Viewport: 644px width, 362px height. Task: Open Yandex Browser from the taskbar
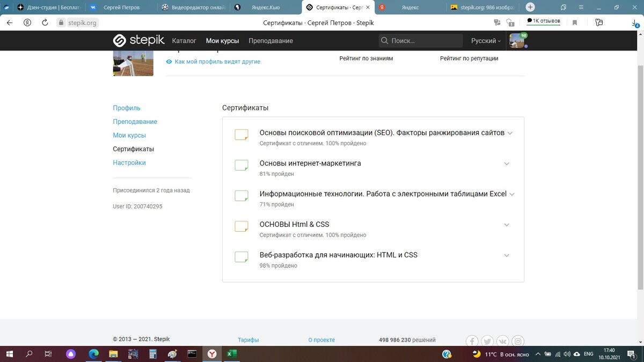coord(211,354)
